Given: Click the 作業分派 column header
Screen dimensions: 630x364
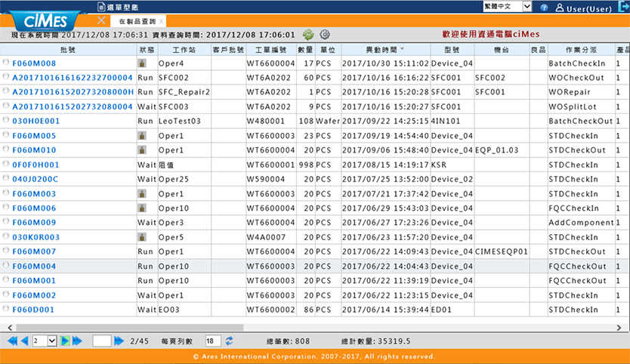Looking at the screenshot, I should tap(581, 49).
